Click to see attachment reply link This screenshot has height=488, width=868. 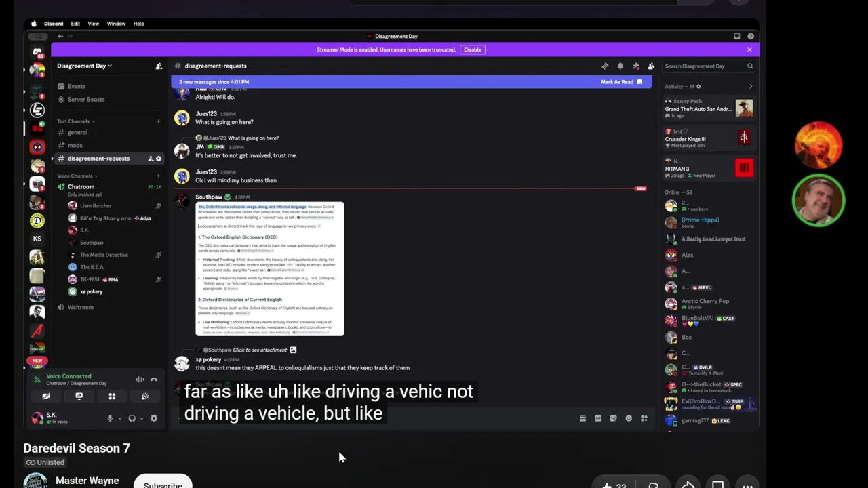pos(260,350)
